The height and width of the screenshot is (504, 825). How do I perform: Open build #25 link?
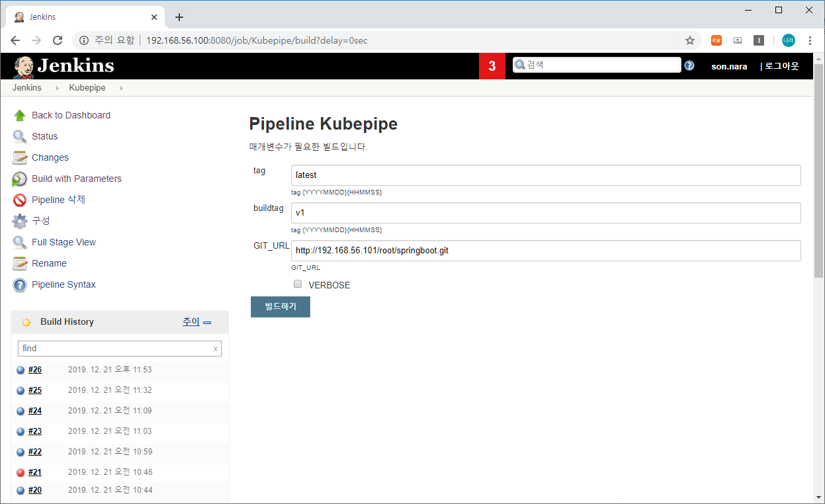35,390
